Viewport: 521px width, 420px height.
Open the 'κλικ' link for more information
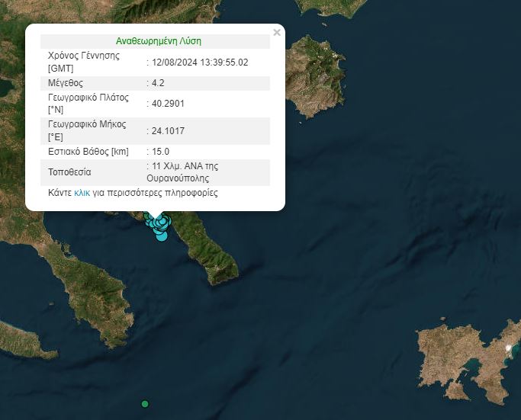click(82, 193)
